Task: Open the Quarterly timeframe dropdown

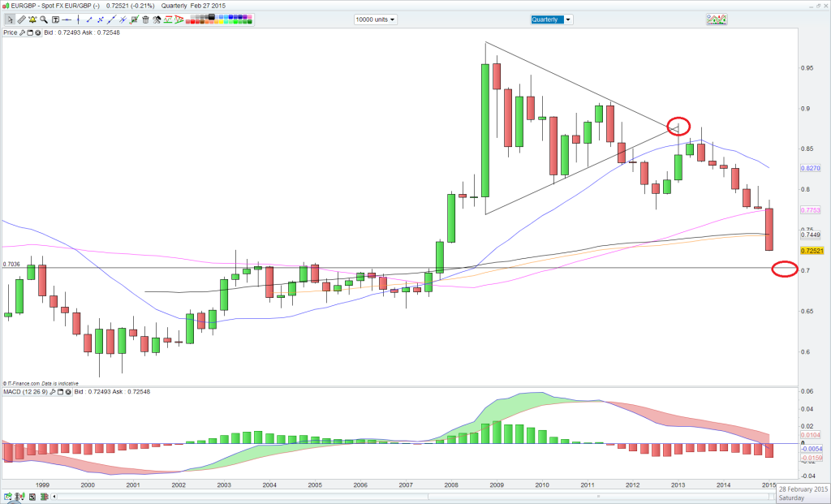Action: click(x=552, y=19)
